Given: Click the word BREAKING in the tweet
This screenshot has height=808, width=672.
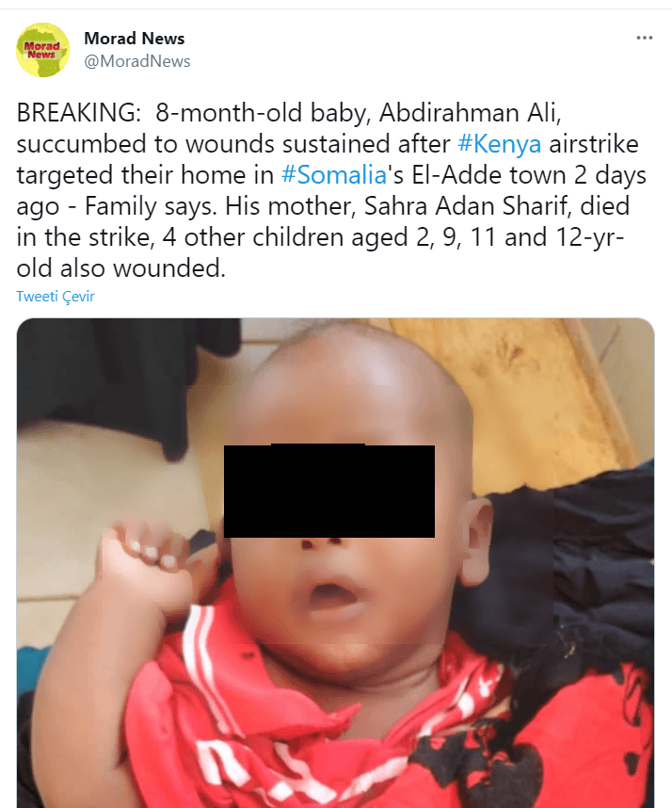Looking at the screenshot, I should pos(78,113).
